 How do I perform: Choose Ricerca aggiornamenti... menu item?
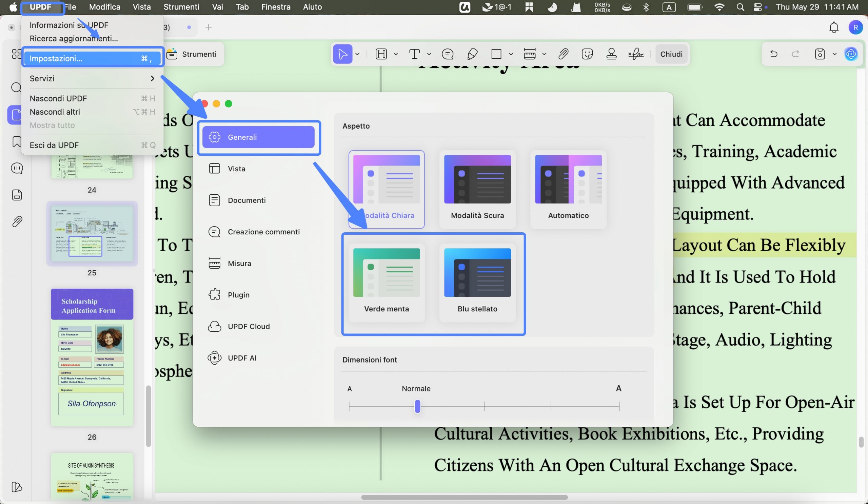click(x=92, y=39)
